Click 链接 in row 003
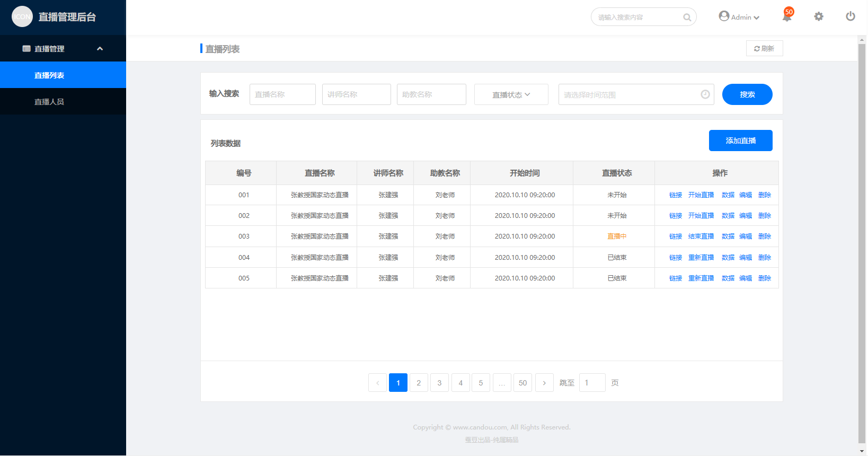The width and height of the screenshot is (868, 456). coord(676,236)
